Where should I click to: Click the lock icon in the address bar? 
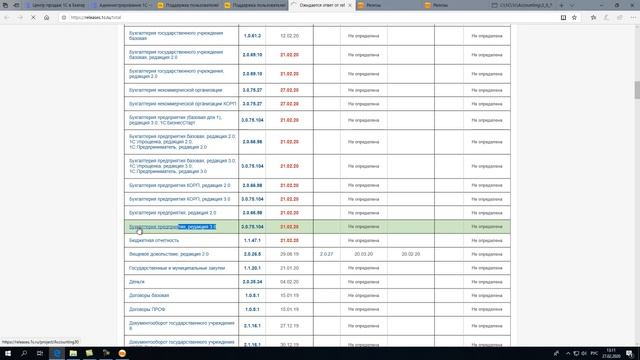(x=64, y=18)
